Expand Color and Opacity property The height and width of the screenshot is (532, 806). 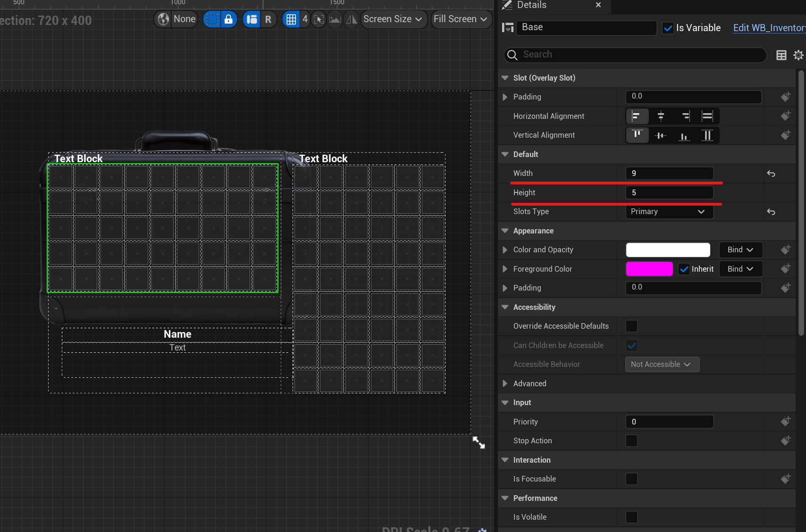click(x=505, y=250)
